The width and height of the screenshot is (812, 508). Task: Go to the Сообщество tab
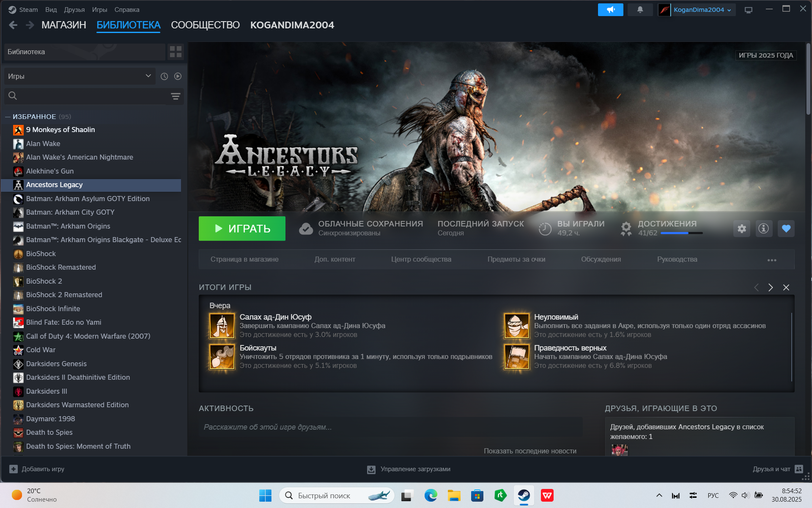tap(205, 25)
